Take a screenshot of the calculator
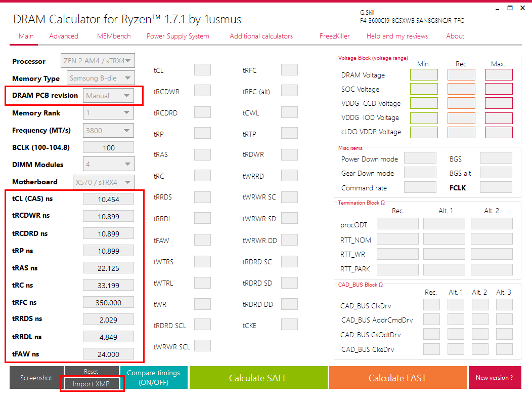The image size is (532, 400). point(35,377)
